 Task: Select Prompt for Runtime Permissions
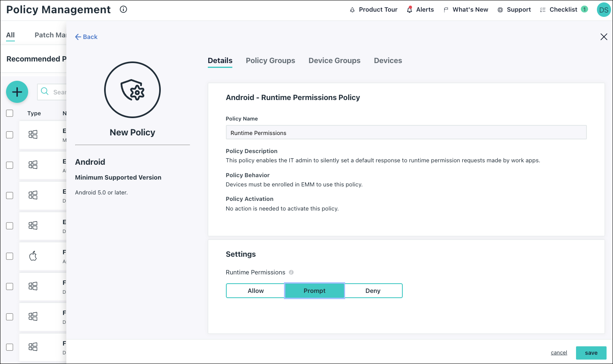click(314, 291)
